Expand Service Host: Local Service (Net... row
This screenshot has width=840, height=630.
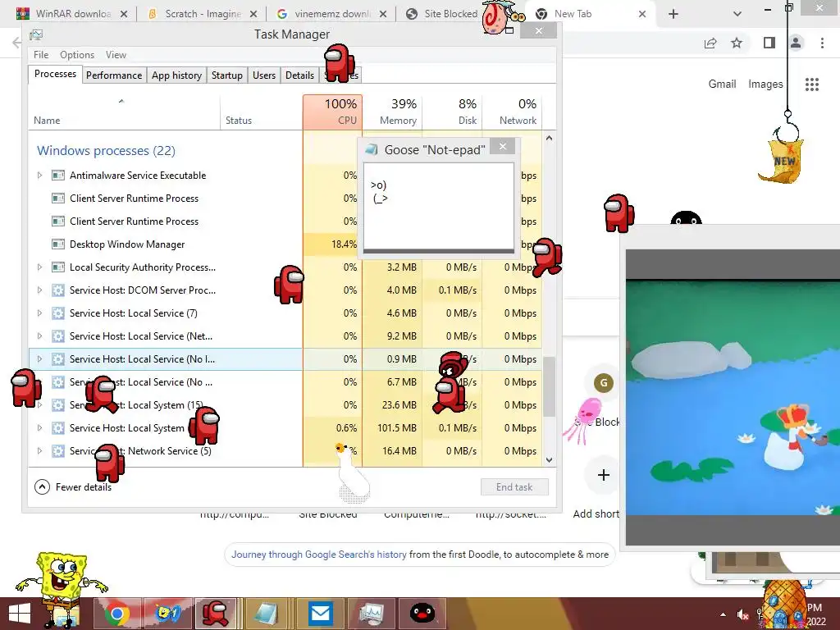(39, 336)
